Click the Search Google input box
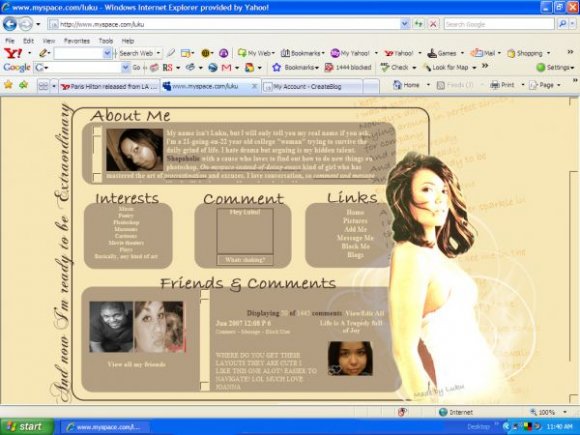580x435 pixels. [499, 24]
